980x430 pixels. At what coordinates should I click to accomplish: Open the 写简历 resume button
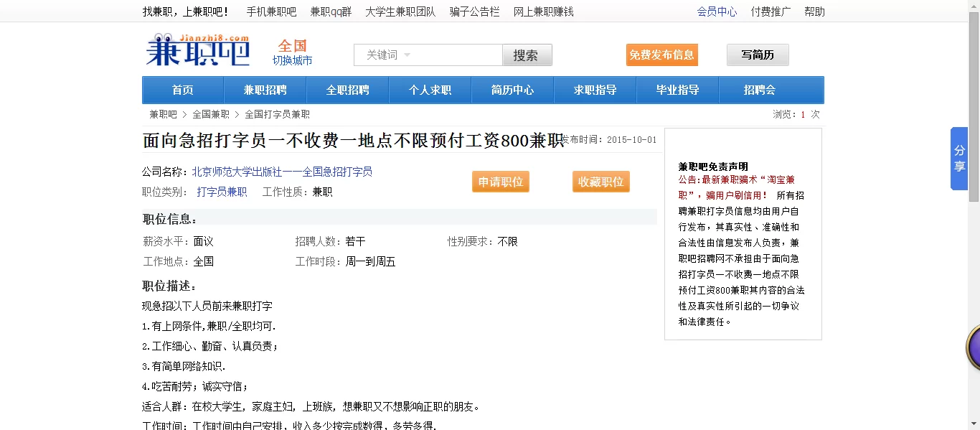pyautogui.click(x=757, y=55)
